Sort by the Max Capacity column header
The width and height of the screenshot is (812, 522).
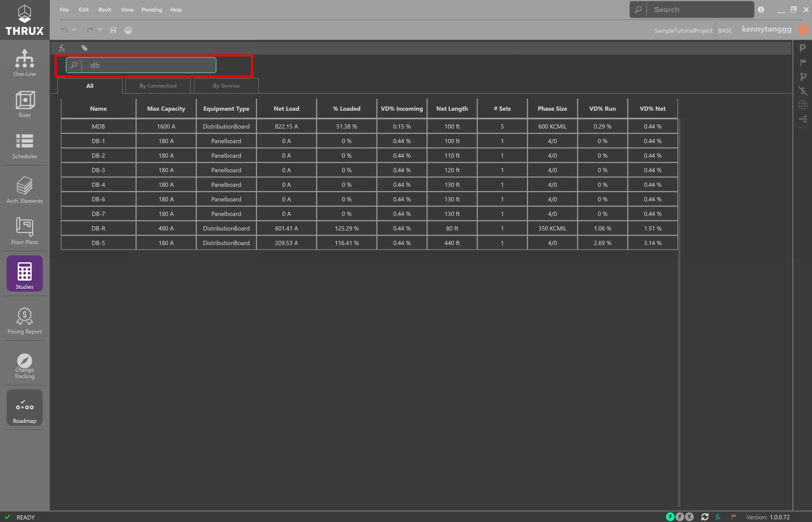[166, 109]
